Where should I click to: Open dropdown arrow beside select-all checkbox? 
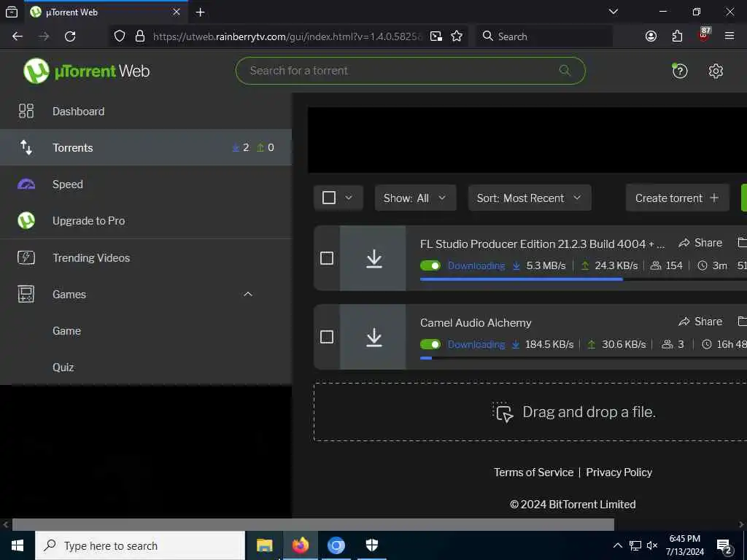point(349,198)
